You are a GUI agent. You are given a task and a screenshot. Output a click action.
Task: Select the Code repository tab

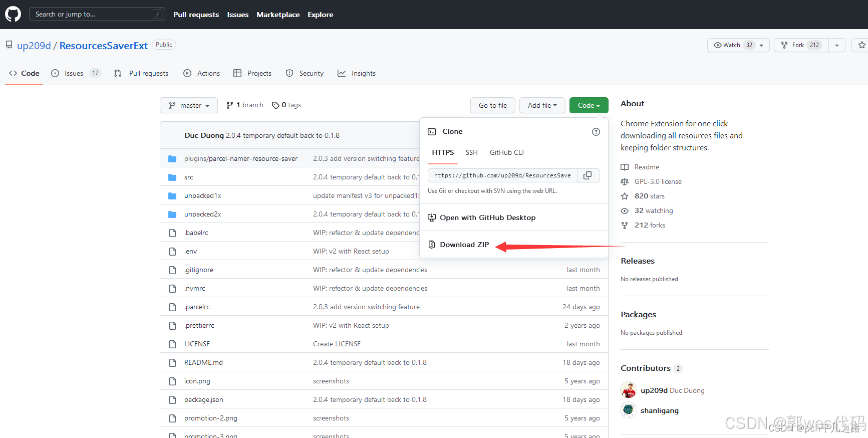24,73
